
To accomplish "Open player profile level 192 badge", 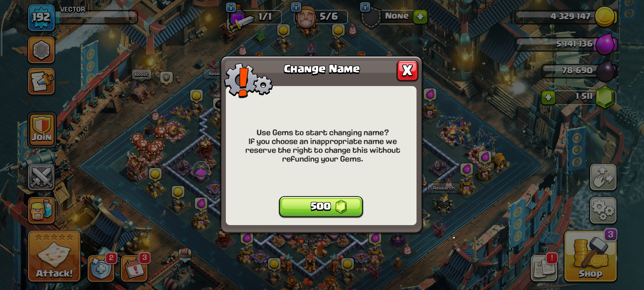I will click(x=41, y=18).
